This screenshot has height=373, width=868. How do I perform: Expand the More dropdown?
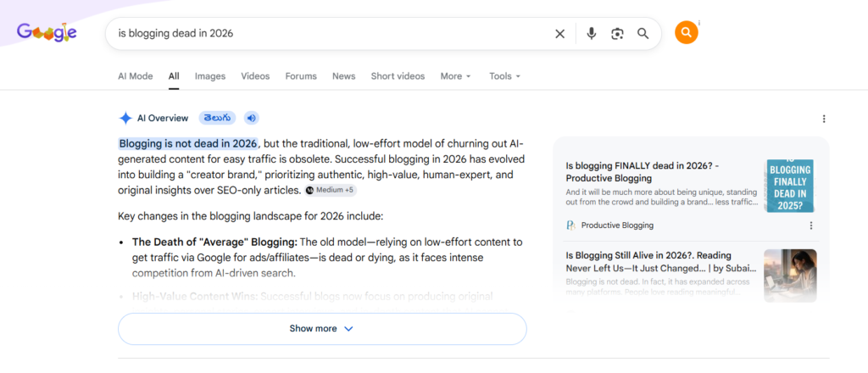tap(455, 76)
